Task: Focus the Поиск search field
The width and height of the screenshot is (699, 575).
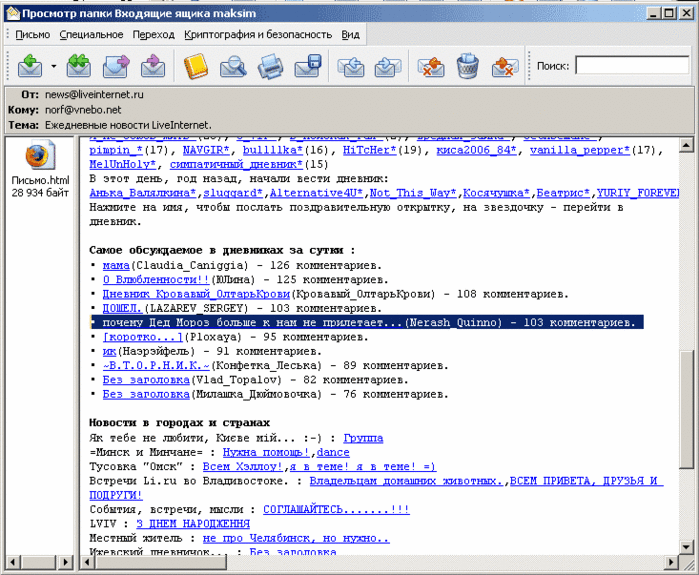Action: [x=633, y=66]
